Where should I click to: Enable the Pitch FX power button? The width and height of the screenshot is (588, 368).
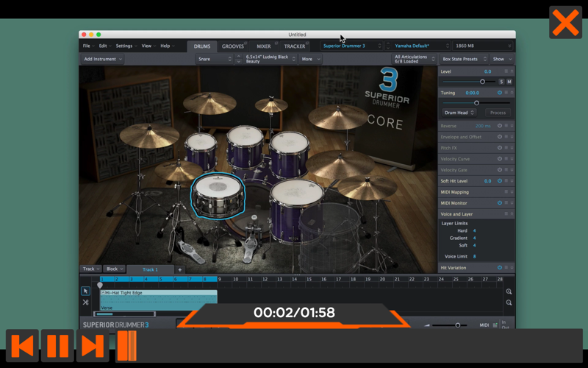500,148
